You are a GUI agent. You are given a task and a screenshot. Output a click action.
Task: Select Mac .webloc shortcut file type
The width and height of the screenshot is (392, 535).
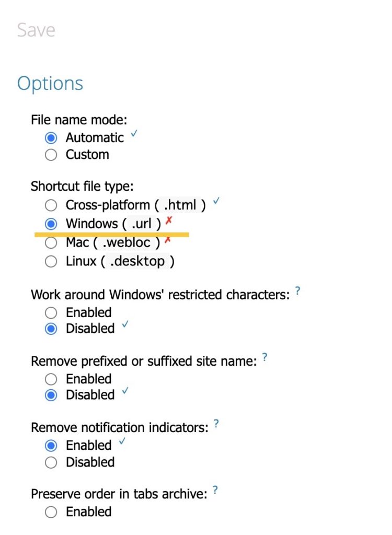pos(51,242)
